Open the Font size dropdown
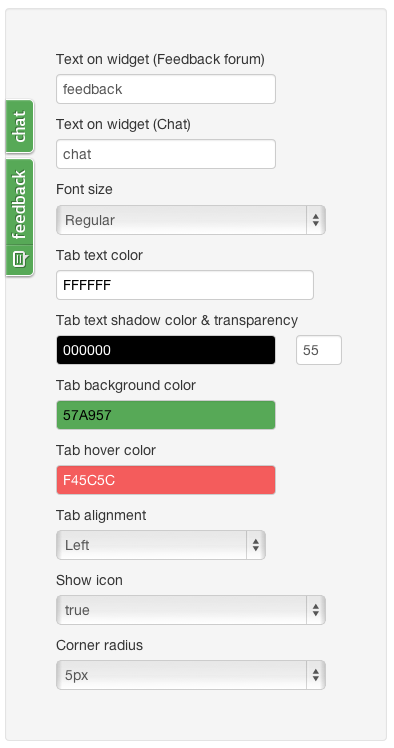This screenshot has height=748, width=394. coord(191,220)
